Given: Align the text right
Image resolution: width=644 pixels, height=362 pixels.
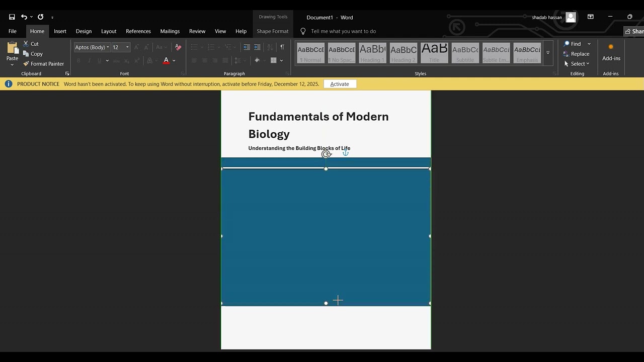Looking at the screenshot, I should 215,60.
